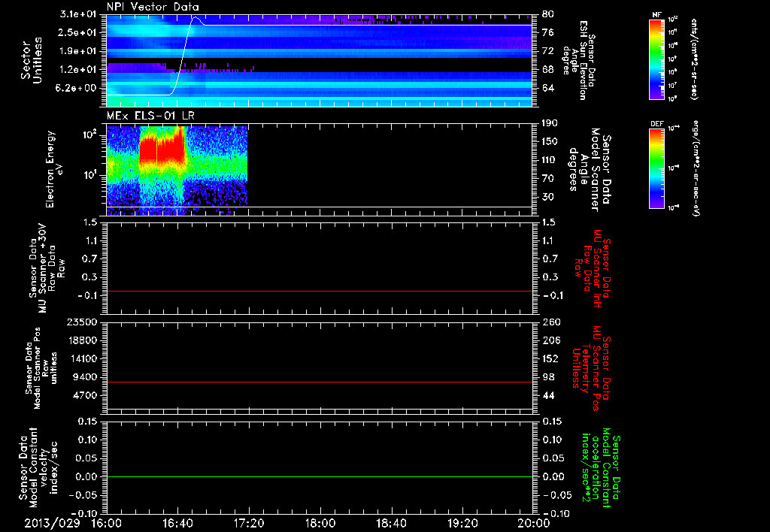Click the red line in the Scanner Pos panel
This screenshot has height=532, width=770.
(x=320, y=382)
